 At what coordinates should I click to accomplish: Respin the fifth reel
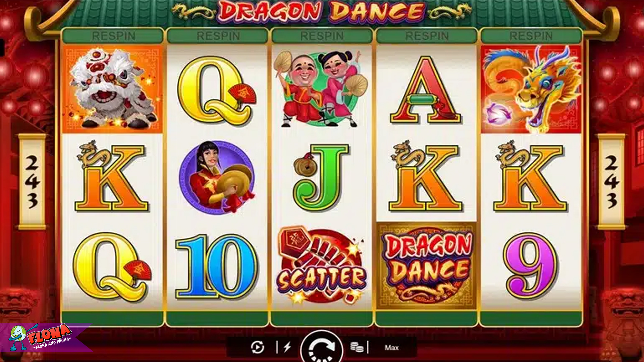coord(531,36)
